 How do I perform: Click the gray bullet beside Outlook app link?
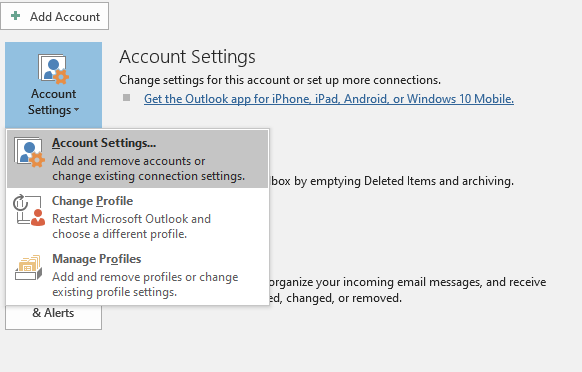tap(127, 98)
